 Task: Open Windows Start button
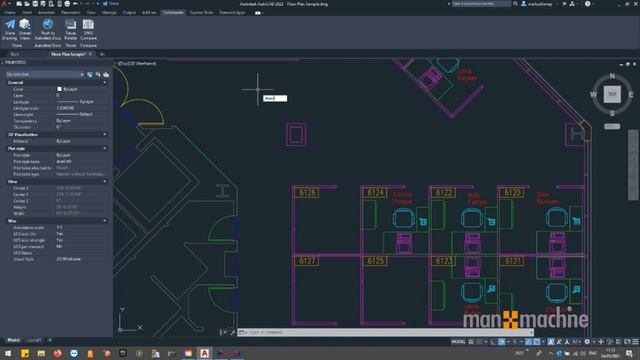pyautogui.click(x=8, y=353)
